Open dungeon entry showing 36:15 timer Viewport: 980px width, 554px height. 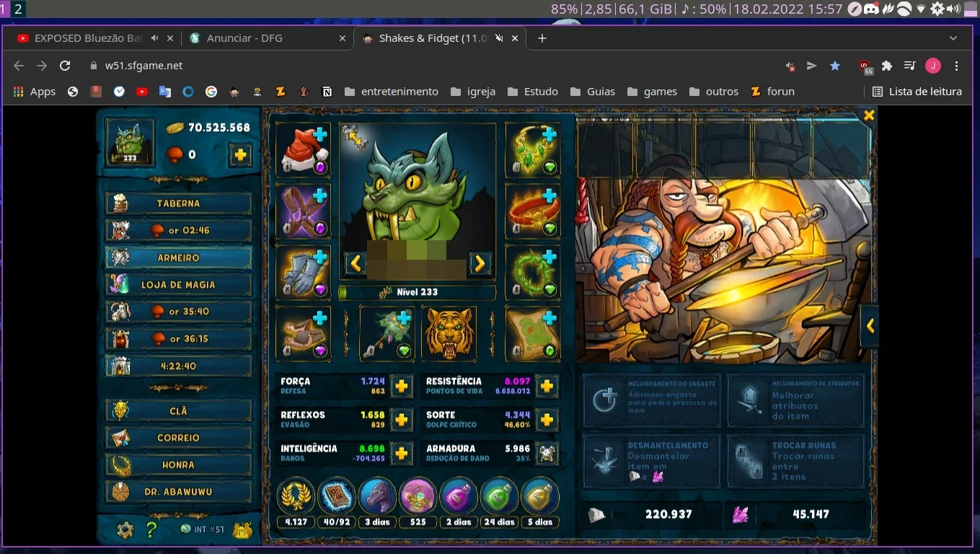[x=179, y=338]
